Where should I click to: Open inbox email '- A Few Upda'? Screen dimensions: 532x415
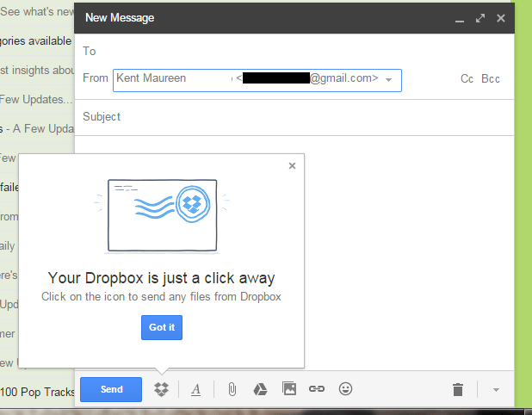(37, 129)
